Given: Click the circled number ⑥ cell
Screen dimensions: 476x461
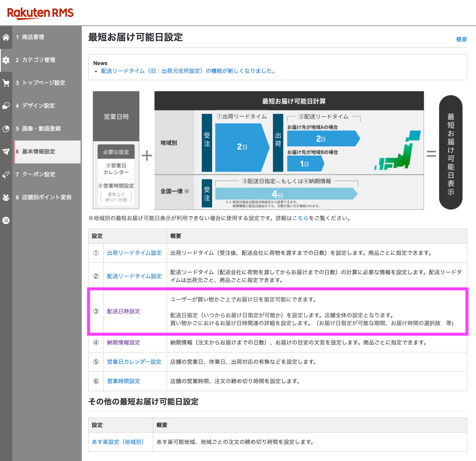Looking at the screenshot, I should pos(96,381).
